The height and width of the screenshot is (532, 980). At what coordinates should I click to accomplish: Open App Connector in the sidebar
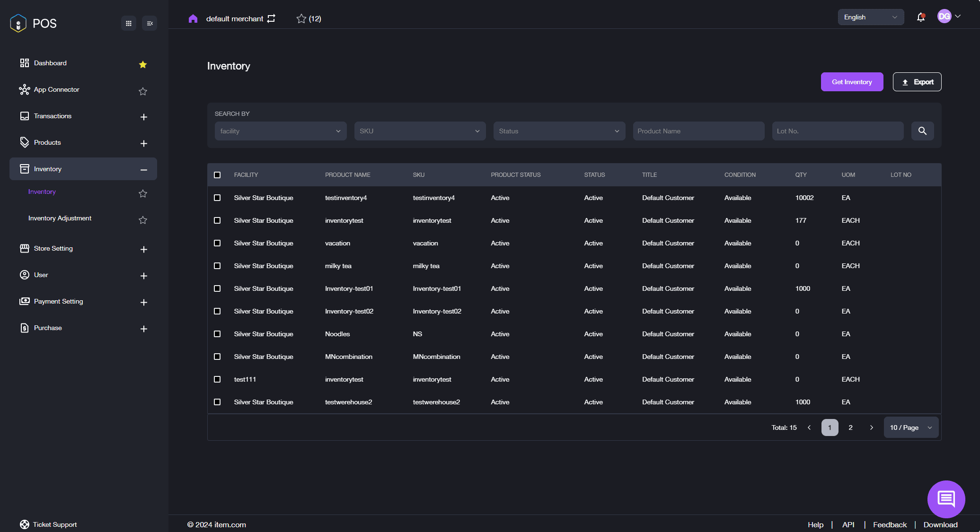coord(56,89)
